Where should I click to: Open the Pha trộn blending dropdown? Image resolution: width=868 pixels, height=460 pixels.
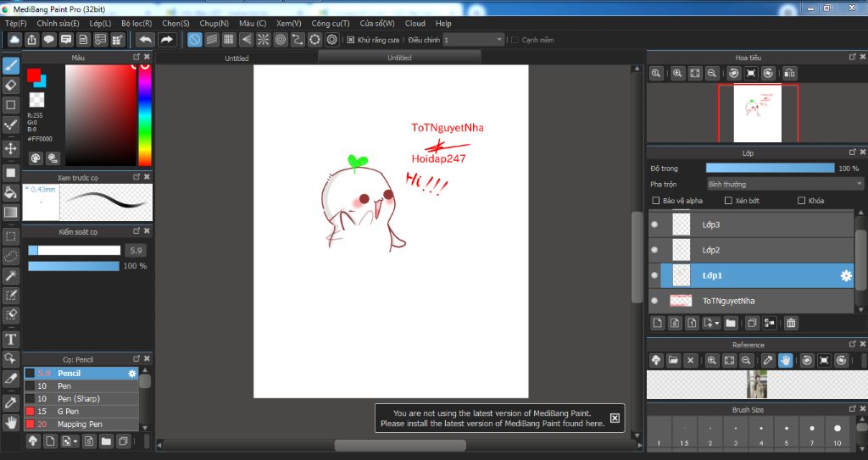[x=785, y=185]
